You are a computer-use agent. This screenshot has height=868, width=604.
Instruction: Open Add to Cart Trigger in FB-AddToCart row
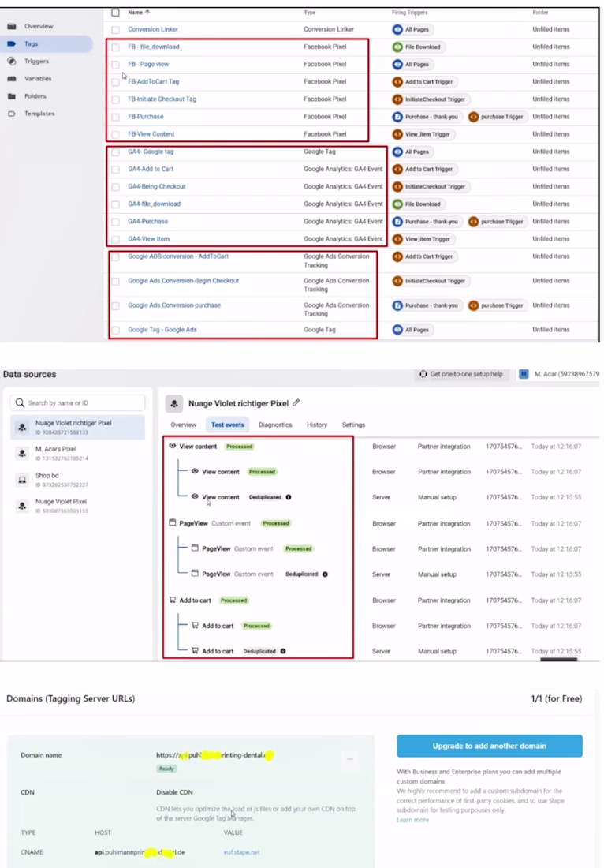coord(424,82)
